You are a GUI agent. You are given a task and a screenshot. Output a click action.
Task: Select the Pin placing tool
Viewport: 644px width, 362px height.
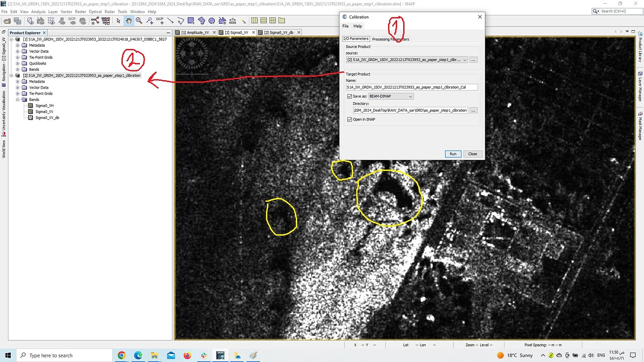150,21
